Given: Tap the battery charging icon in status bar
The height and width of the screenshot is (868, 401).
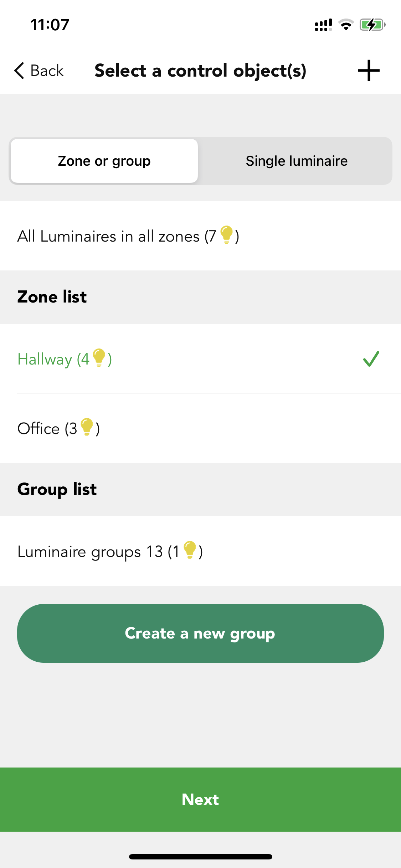Looking at the screenshot, I should 372,25.
